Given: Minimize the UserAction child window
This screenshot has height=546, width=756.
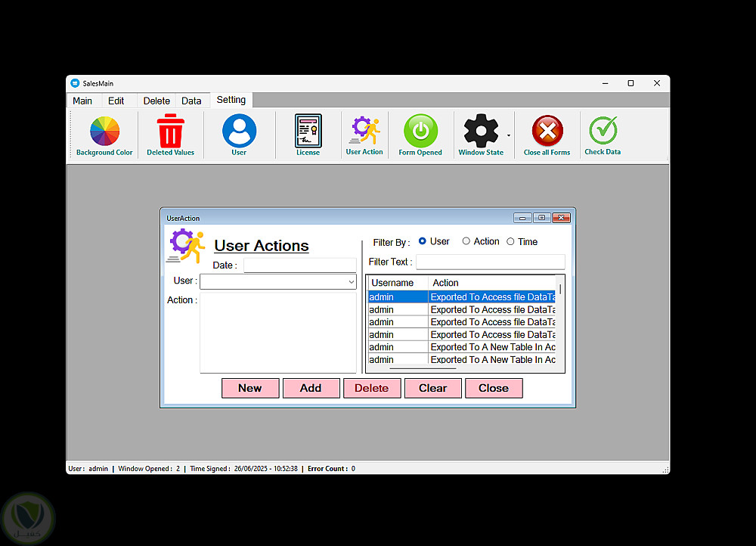Looking at the screenshot, I should 522,218.
